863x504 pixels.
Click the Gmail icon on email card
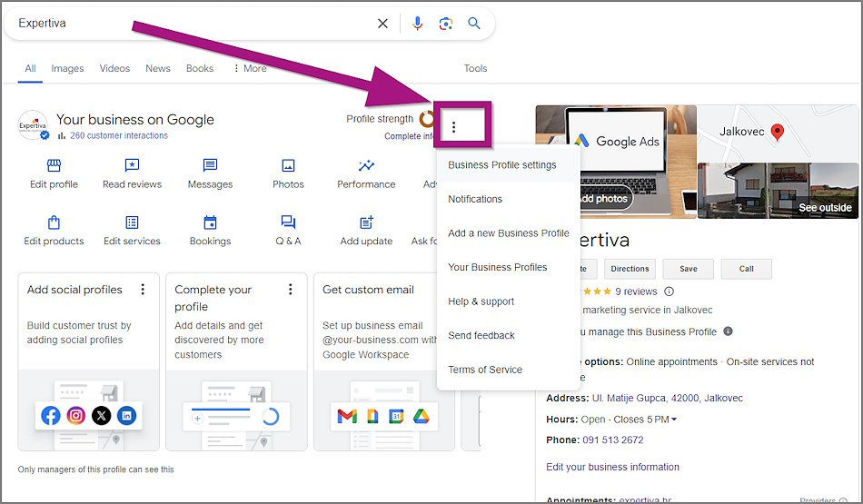[x=347, y=417]
